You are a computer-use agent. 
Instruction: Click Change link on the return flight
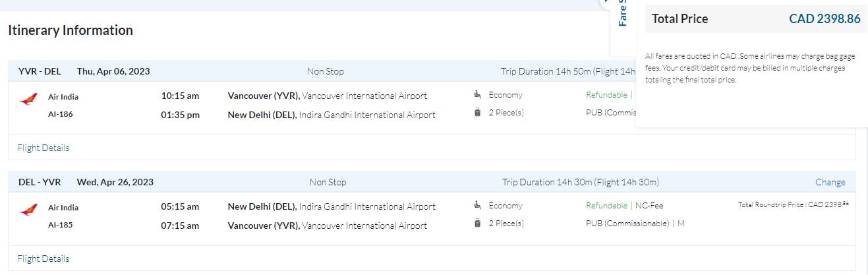pos(830,182)
